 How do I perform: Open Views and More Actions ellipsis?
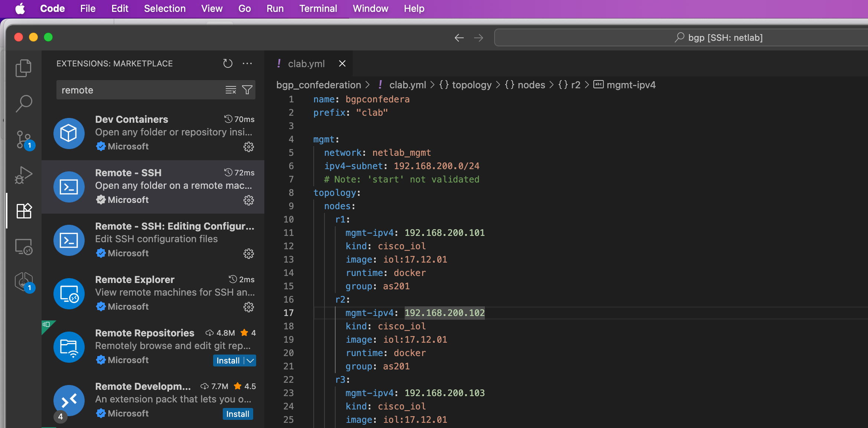[x=247, y=63]
